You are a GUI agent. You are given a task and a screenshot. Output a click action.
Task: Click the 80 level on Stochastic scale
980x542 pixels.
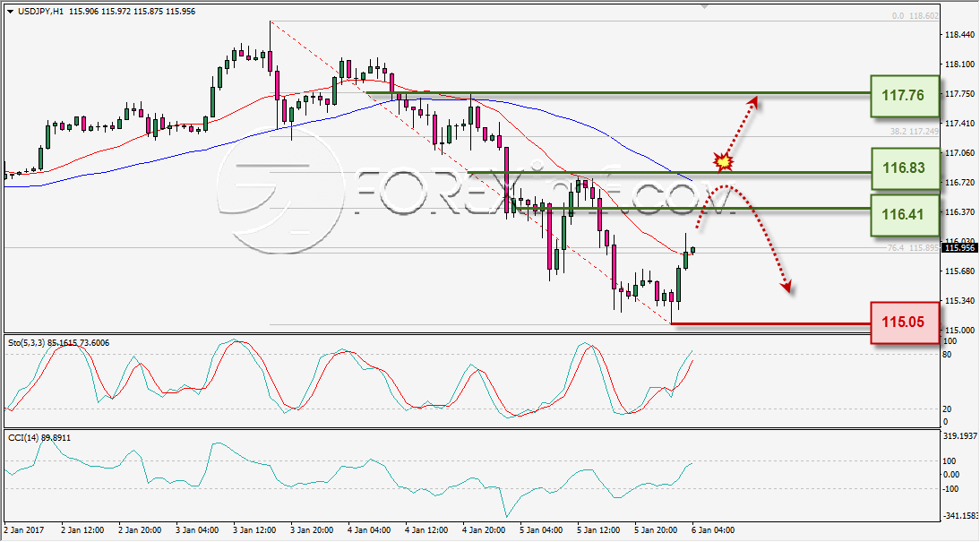pyautogui.click(x=947, y=355)
